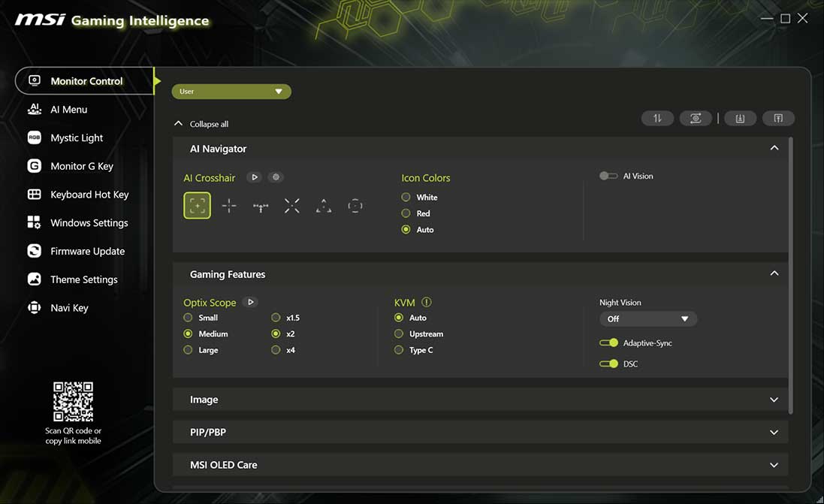The height and width of the screenshot is (504, 824).
Task: Open the Night Vision Off dropdown
Action: click(648, 319)
